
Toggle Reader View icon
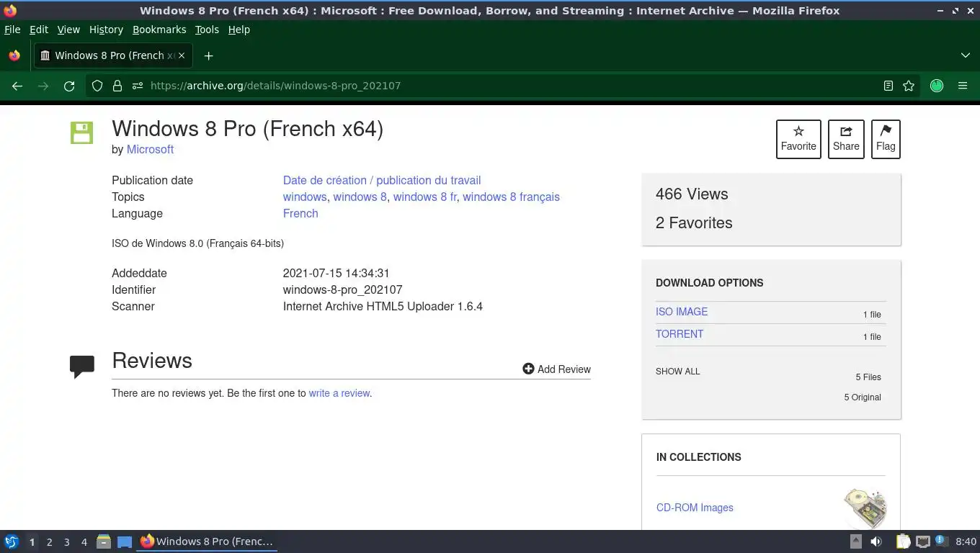click(x=888, y=86)
